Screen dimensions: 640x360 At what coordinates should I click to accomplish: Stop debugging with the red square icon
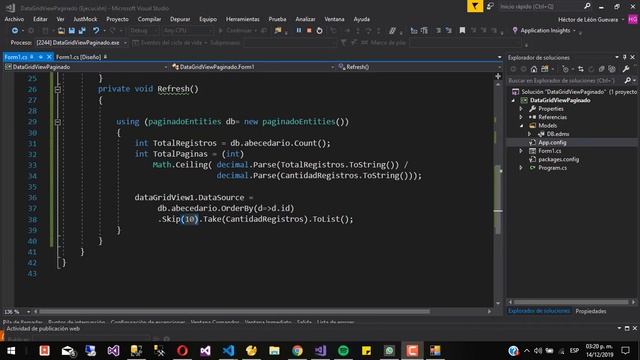click(x=309, y=31)
